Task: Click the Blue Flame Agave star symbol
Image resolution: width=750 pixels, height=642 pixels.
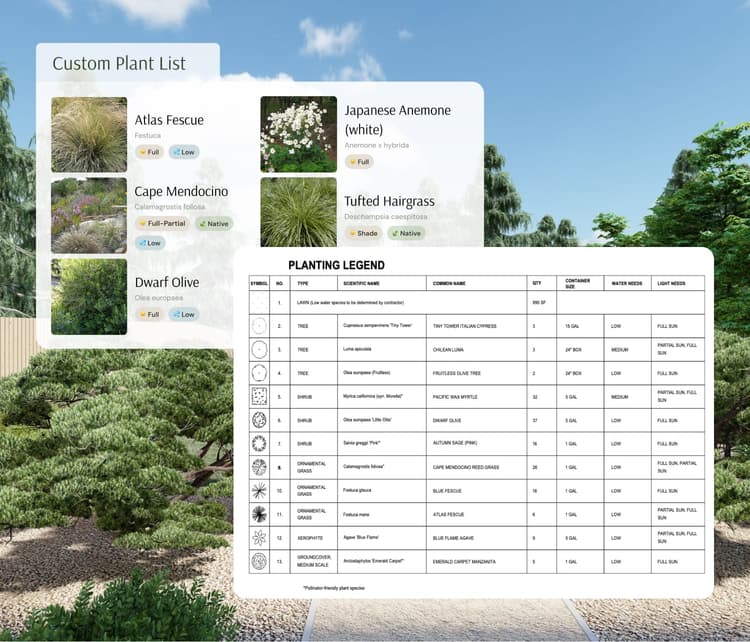Action: [259, 538]
